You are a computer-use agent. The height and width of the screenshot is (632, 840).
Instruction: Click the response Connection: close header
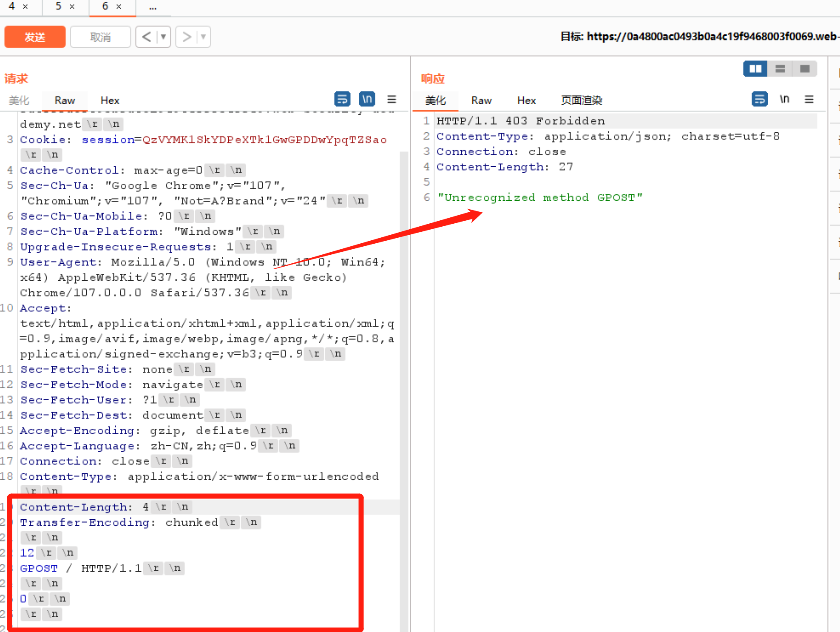[x=501, y=151]
